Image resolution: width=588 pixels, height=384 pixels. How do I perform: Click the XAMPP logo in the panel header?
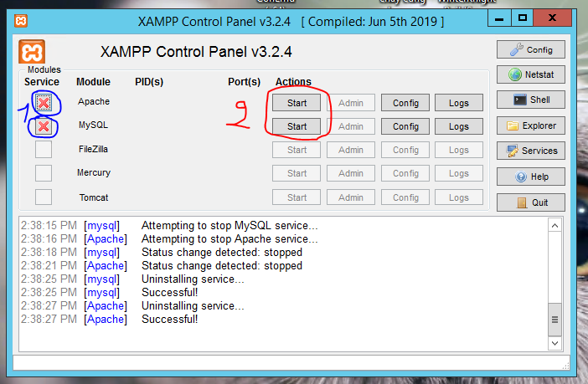coord(32,52)
